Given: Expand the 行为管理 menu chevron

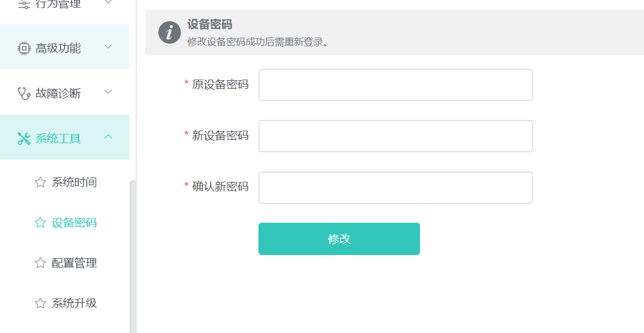Looking at the screenshot, I should tap(108, 2).
